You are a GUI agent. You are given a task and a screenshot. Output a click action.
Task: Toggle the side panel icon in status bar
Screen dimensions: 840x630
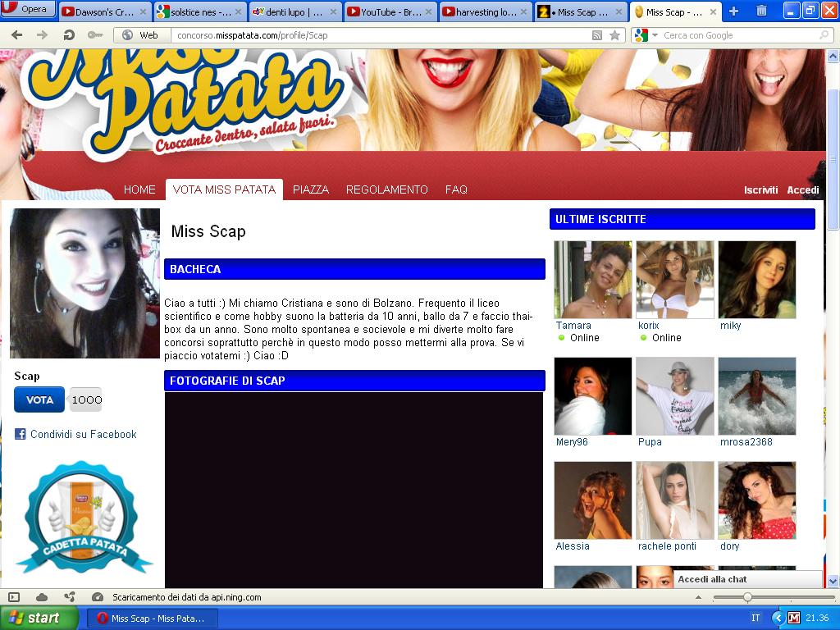tap(15, 597)
